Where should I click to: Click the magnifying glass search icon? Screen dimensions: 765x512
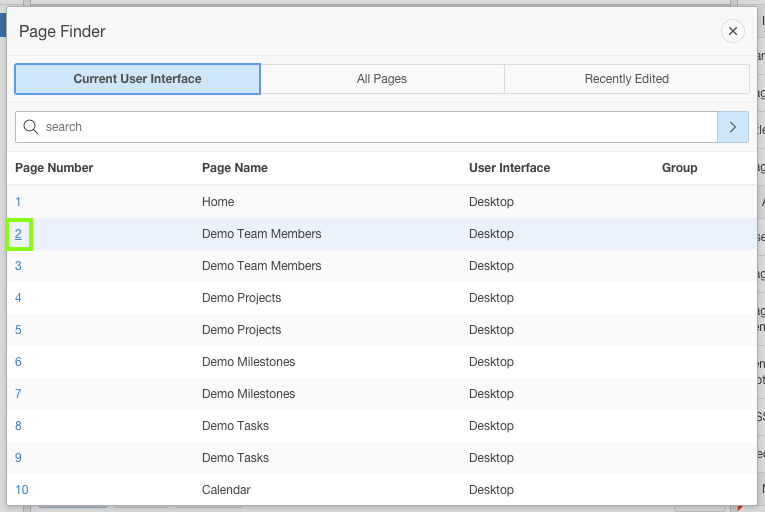point(31,127)
